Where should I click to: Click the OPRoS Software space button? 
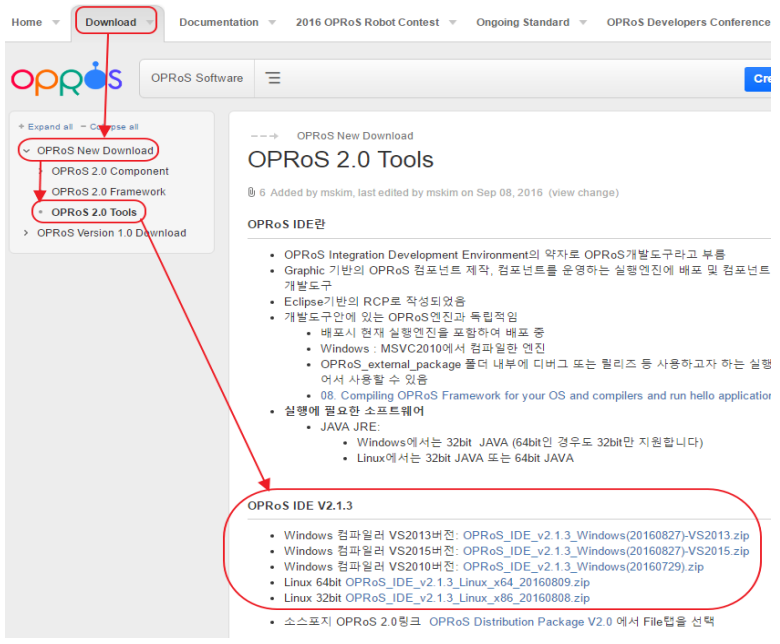click(x=197, y=78)
